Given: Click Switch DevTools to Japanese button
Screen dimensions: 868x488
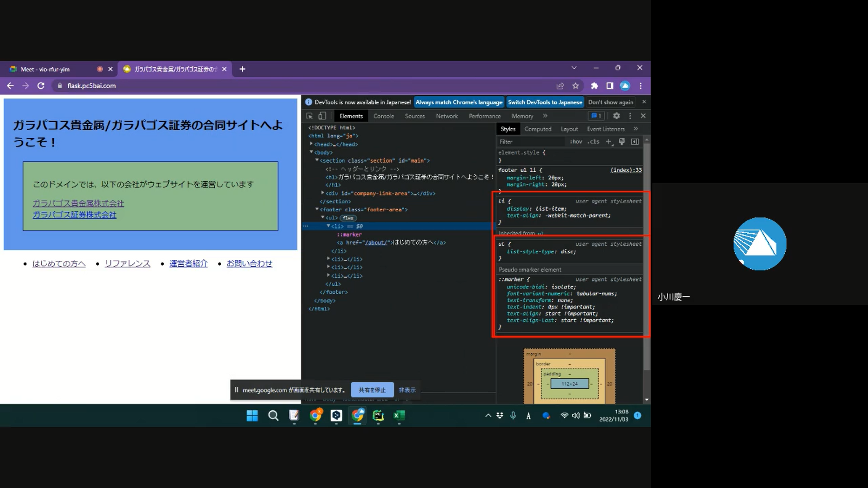Looking at the screenshot, I should [x=545, y=103].
